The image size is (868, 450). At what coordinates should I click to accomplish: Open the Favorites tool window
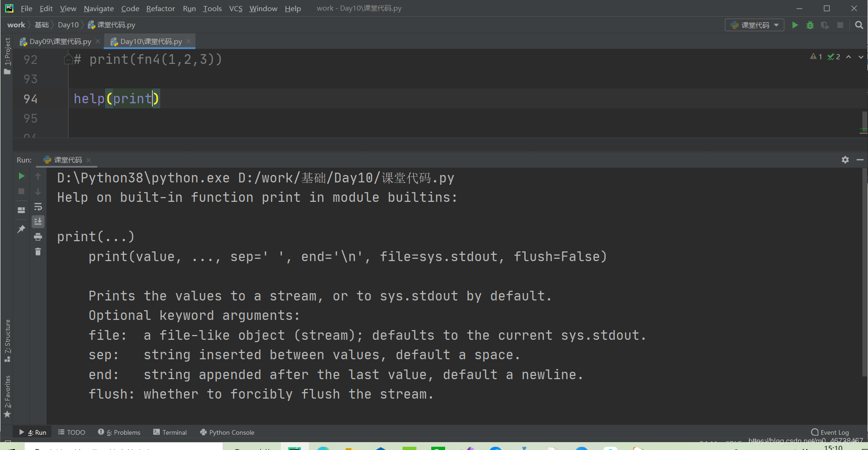click(7, 396)
